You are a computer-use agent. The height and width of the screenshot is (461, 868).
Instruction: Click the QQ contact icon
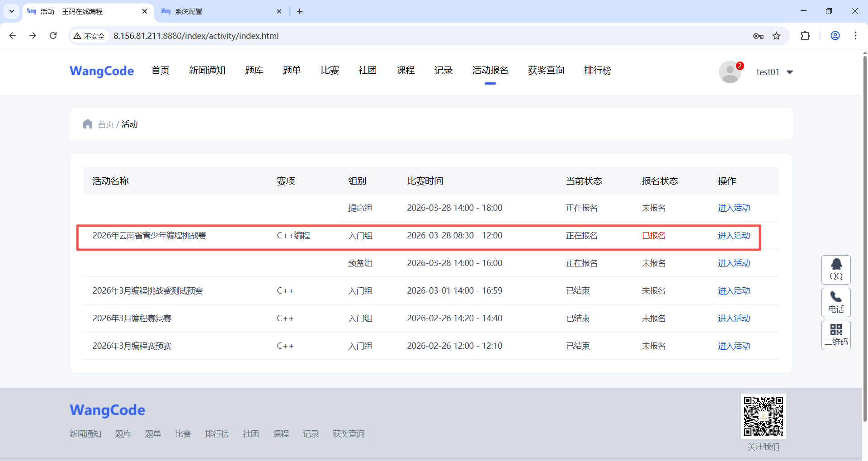click(836, 270)
